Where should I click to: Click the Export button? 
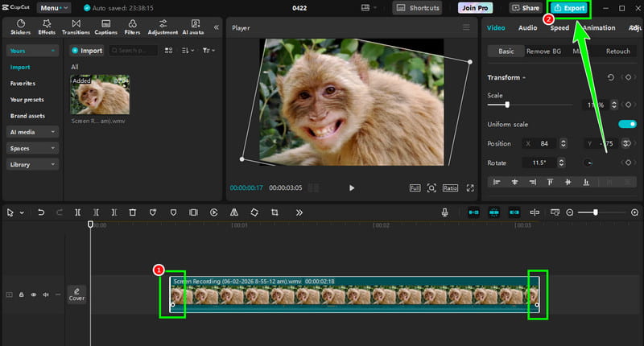click(x=569, y=8)
